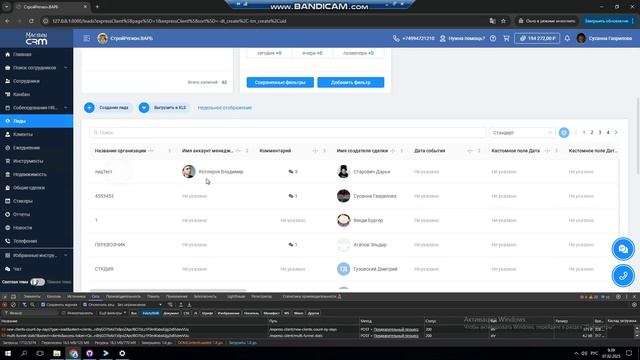Click next page arrow in pagination
The width and height of the screenshot is (640, 360).
pyautogui.click(x=616, y=132)
